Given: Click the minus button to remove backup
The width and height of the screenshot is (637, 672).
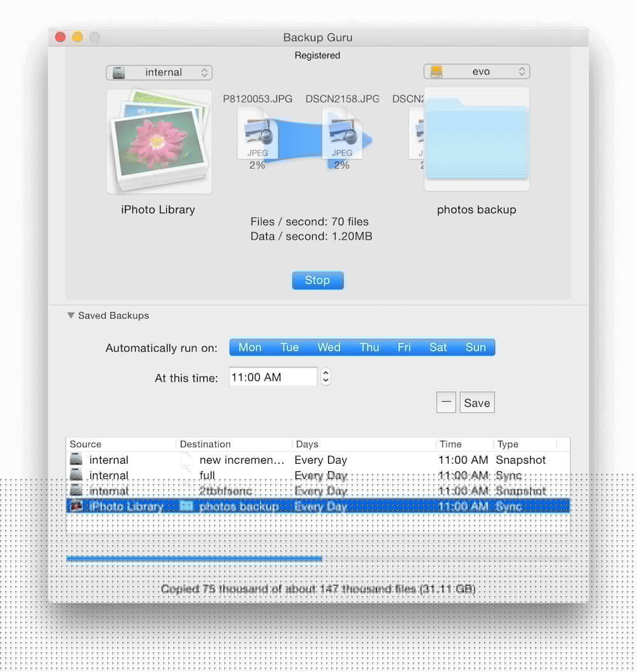Looking at the screenshot, I should (x=446, y=403).
